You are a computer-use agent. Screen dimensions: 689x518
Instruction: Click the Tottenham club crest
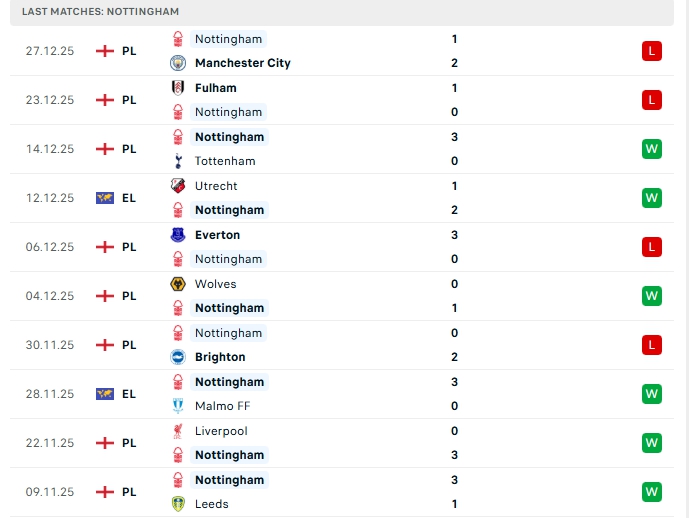tap(178, 161)
